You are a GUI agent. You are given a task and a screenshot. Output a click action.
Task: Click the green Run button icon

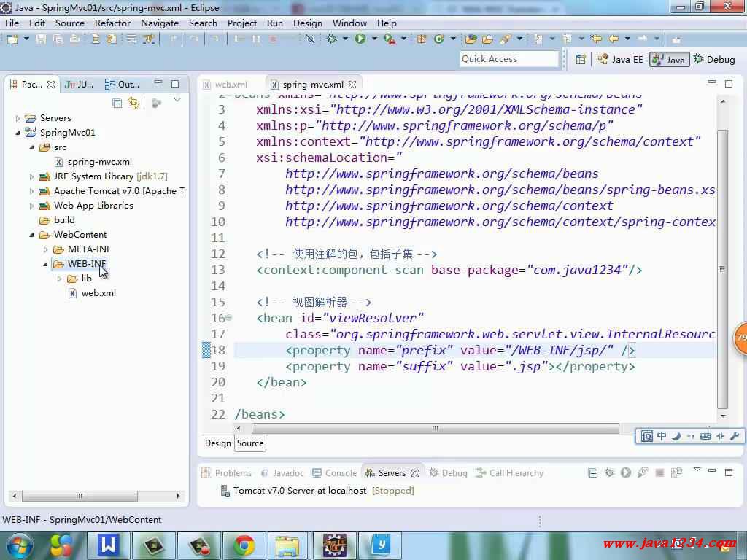pos(360,39)
